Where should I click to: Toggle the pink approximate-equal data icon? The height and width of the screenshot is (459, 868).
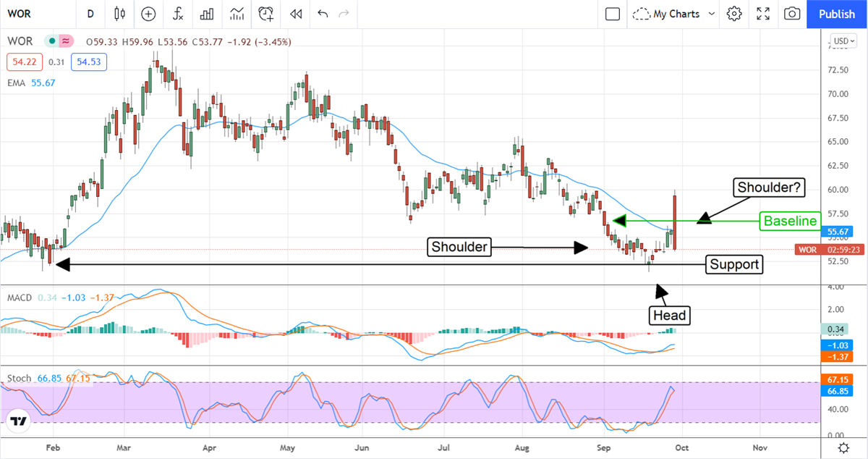point(66,41)
